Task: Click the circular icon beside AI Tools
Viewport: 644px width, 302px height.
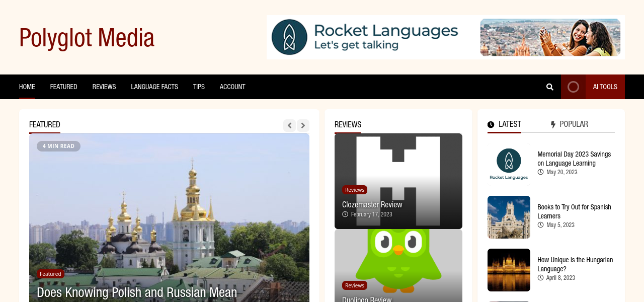Action: [x=573, y=87]
